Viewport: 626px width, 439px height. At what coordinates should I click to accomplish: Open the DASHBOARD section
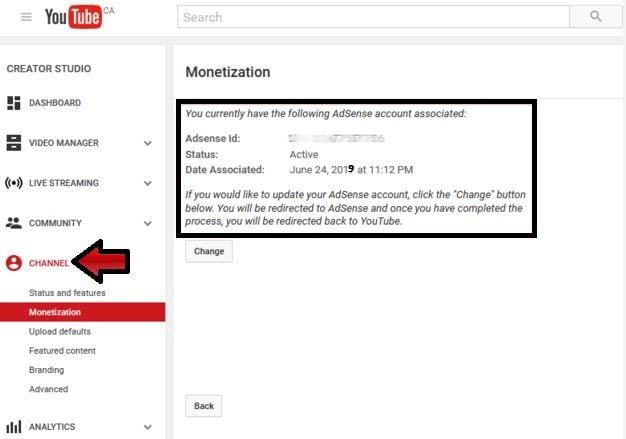point(55,103)
